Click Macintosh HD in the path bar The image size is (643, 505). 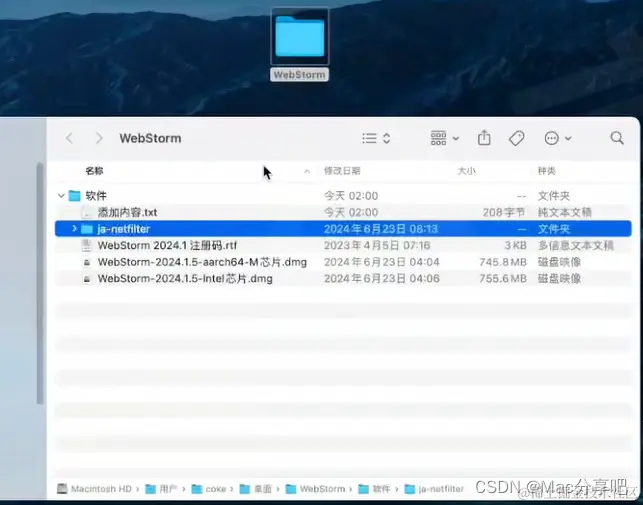(94, 489)
